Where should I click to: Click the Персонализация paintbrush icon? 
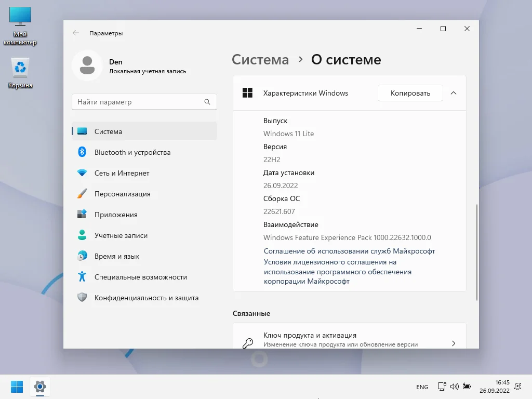pyautogui.click(x=82, y=193)
